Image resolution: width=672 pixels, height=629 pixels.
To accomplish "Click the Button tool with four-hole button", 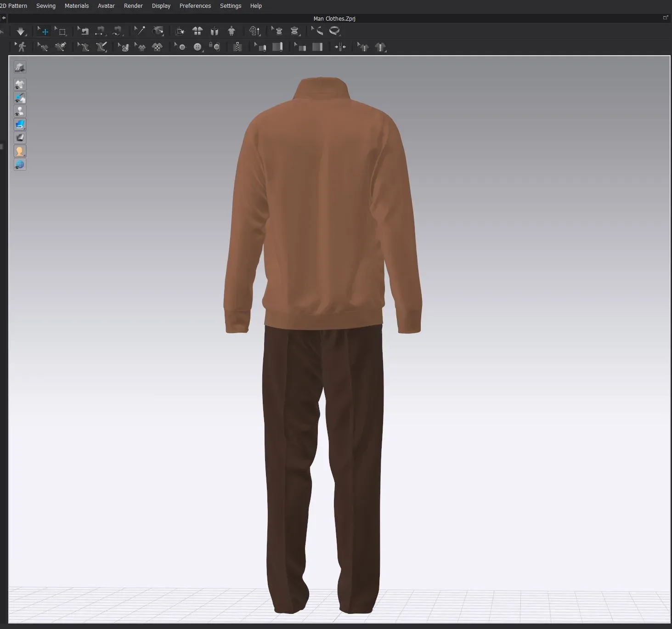I will click(x=198, y=47).
